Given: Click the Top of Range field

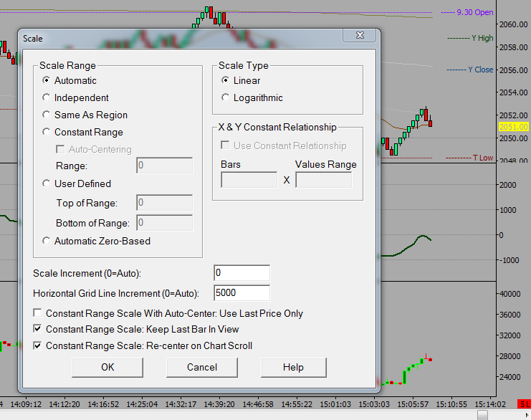Looking at the screenshot, I should 165,203.
